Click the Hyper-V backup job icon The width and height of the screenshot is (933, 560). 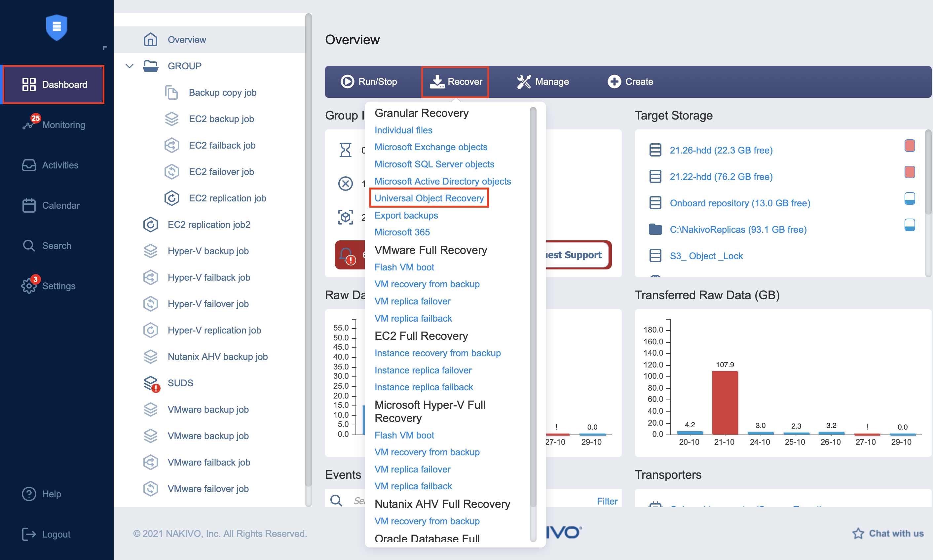coord(151,251)
